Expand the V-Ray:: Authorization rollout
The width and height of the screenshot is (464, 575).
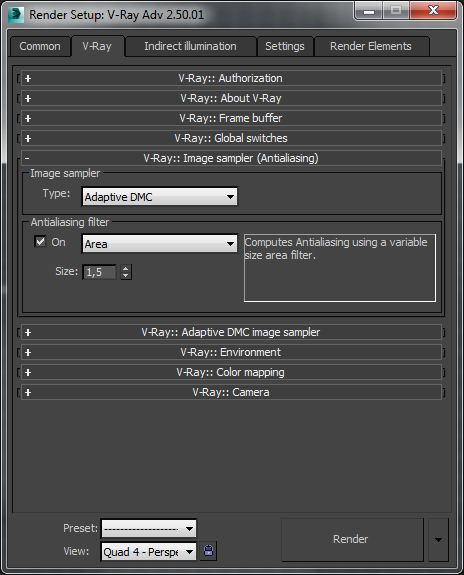(x=231, y=78)
